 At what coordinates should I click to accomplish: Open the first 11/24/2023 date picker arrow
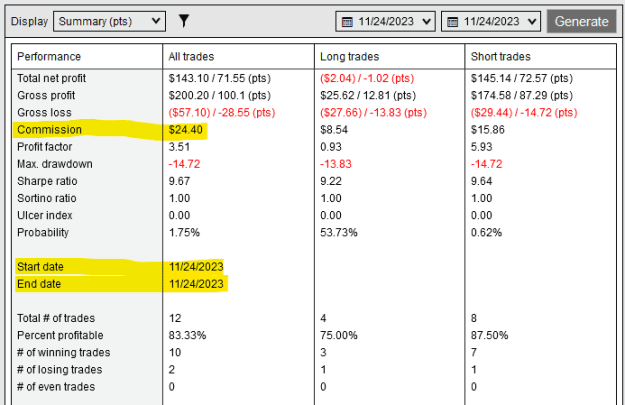(426, 22)
